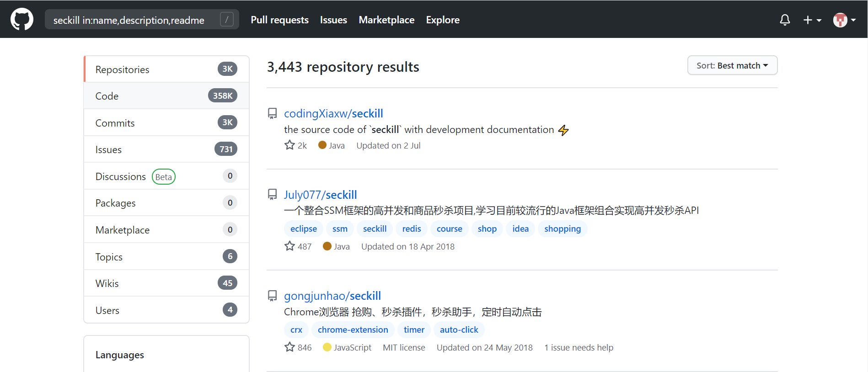868x372 pixels.
Task: Open the chrome-extension topic tag
Action: (353, 329)
